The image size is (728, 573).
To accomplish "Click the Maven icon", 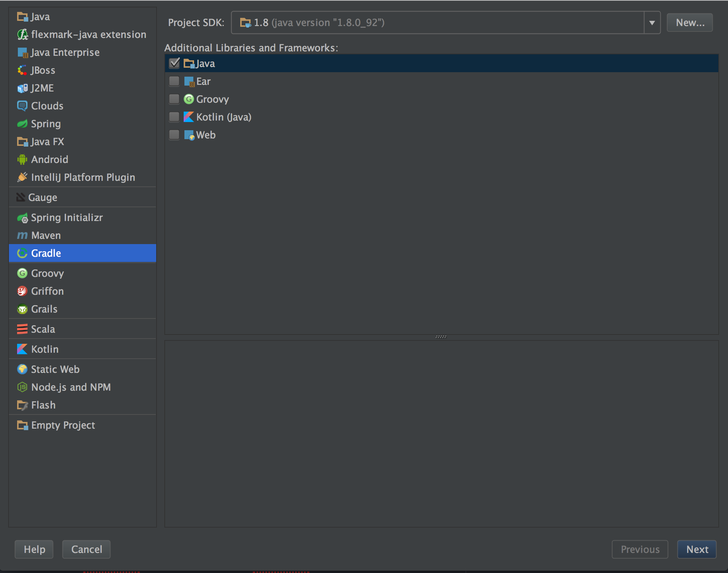I will (22, 236).
